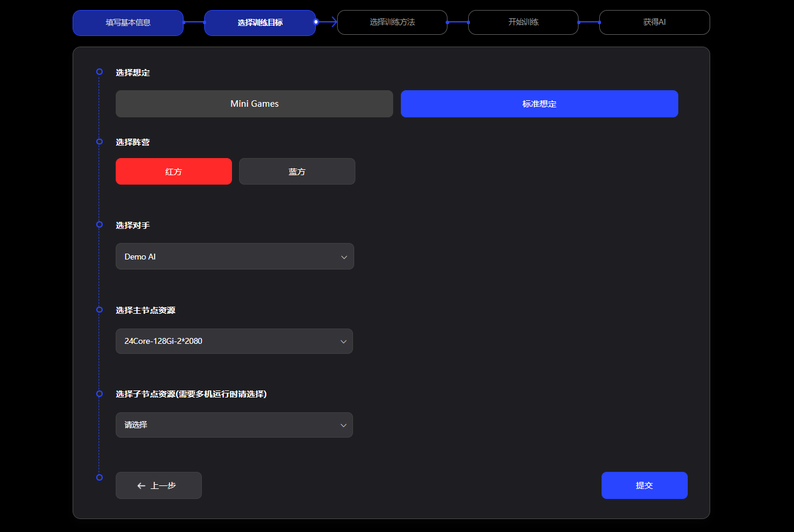Click the back arrow icon on 上一步
The width and height of the screenshot is (794, 532).
click(141, 486)
